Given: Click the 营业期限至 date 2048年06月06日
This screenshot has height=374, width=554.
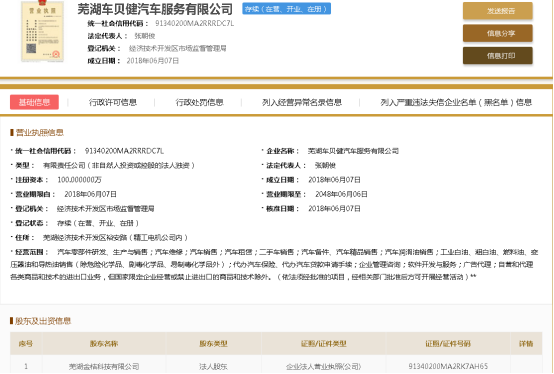Looking at the screenshot, I should pos(341,194).
